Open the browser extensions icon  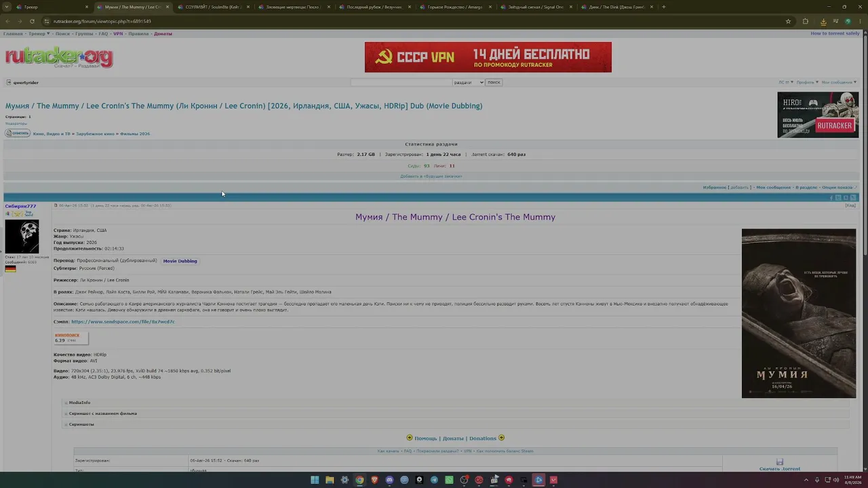point(805,21)
